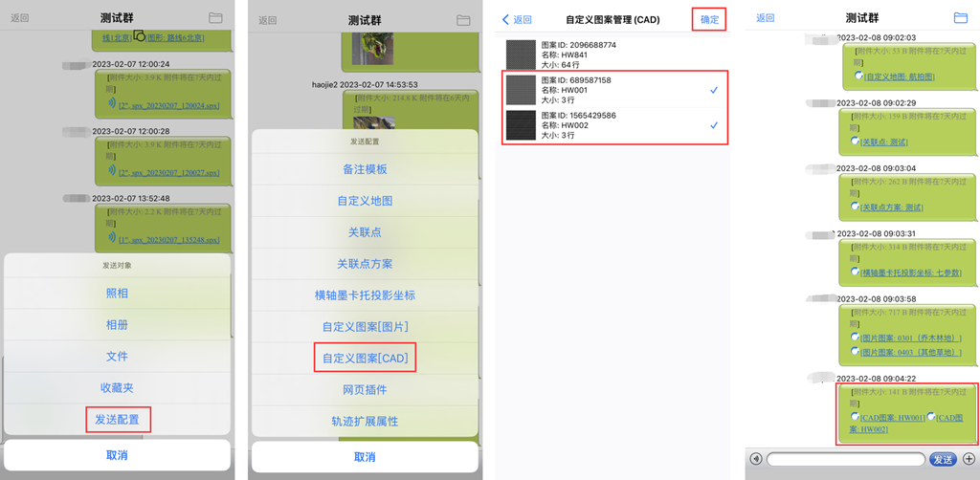Toggle the checkmark on pattern HW001
The height and width of the screenshot is (480, 980).
click(x=714, y=91)
